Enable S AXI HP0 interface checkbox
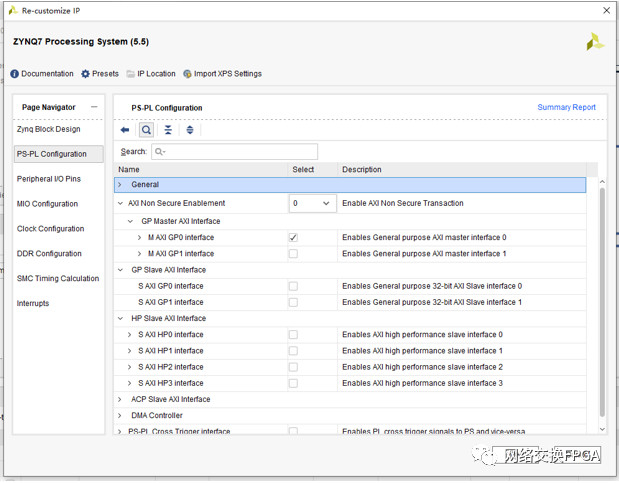Image resolution: width=619 pixels, height=483 pixels. (x=293, y=335)
